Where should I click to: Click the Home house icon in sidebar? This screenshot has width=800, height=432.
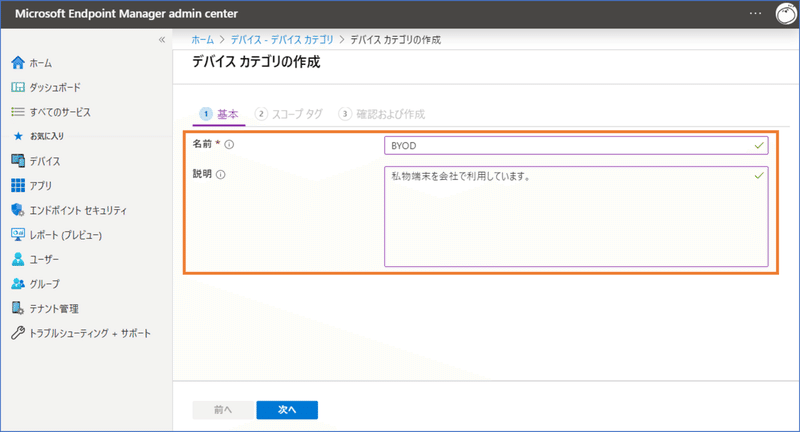(18, 63)
